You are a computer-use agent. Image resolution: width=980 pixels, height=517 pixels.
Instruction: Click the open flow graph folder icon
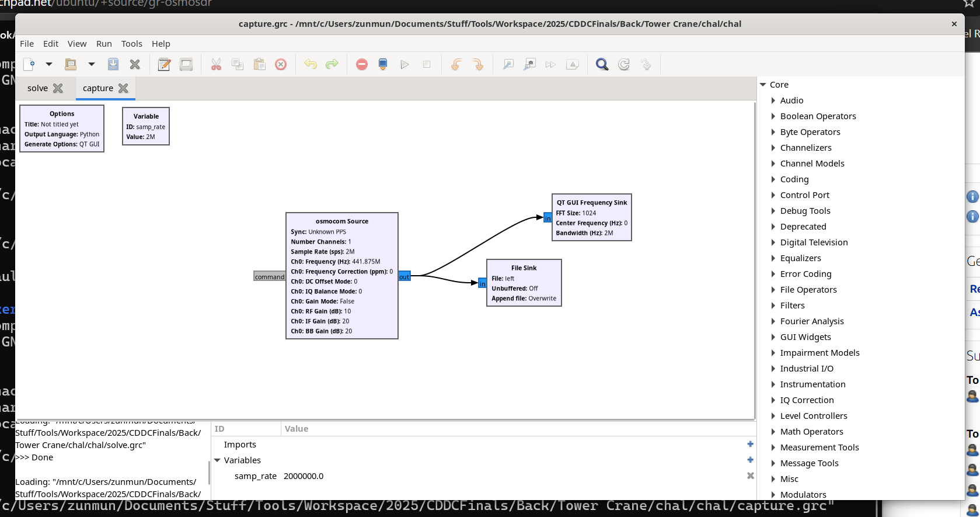coord(71,64)
